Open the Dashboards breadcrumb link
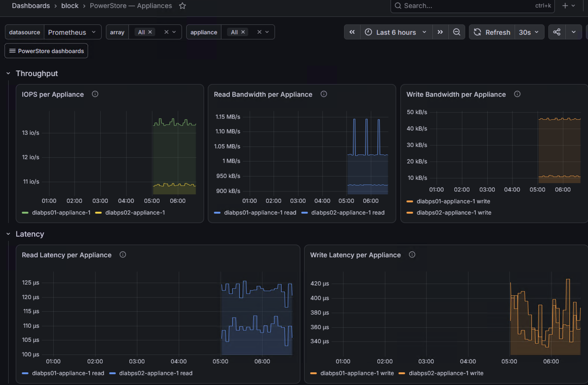Screen dimensions: 588x385 pyautogui.click(x=31, y=6)
